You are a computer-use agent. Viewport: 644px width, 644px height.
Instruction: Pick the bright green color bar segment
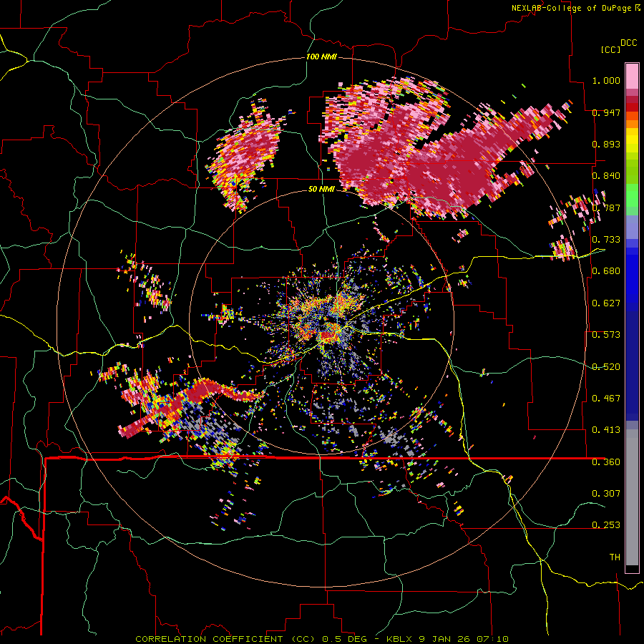(x=632, y=195)
